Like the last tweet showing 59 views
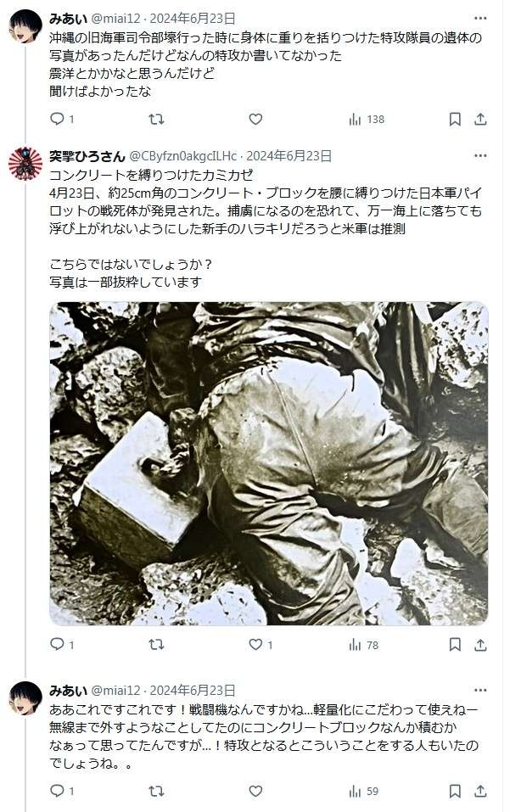This screenshot has height=812, width=521. coord(256,791)
